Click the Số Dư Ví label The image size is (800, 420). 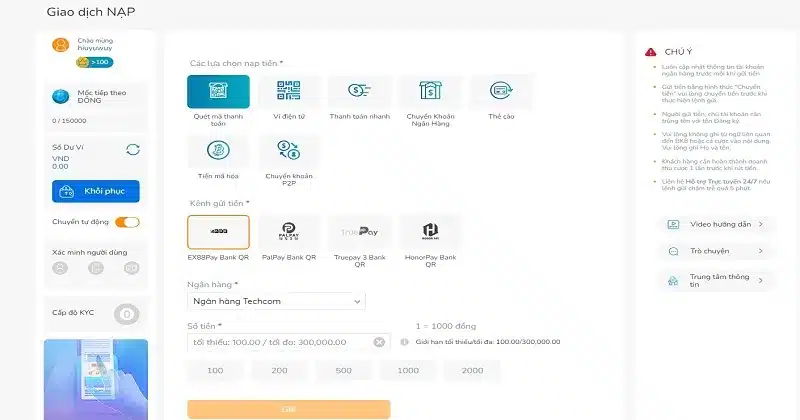click(68, 147)
